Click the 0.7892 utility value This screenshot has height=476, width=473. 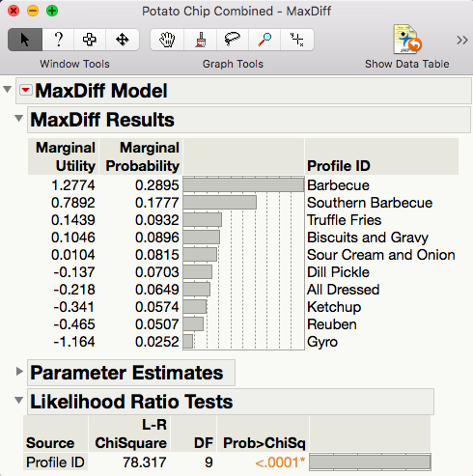(73, 203)
